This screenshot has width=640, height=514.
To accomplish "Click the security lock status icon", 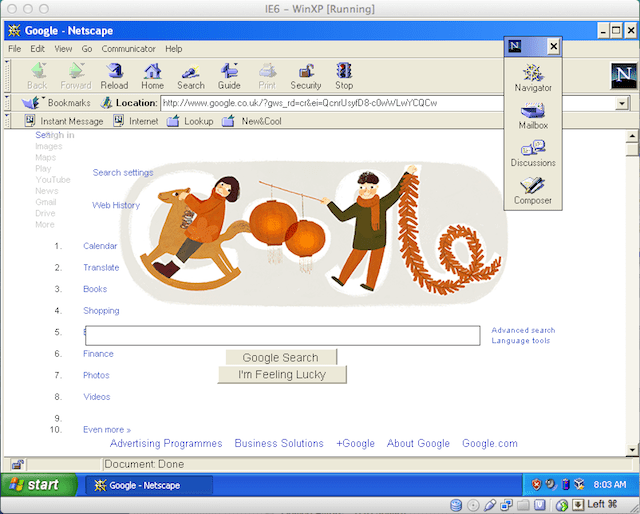I will pyautogui.click(x=18, y=464).
